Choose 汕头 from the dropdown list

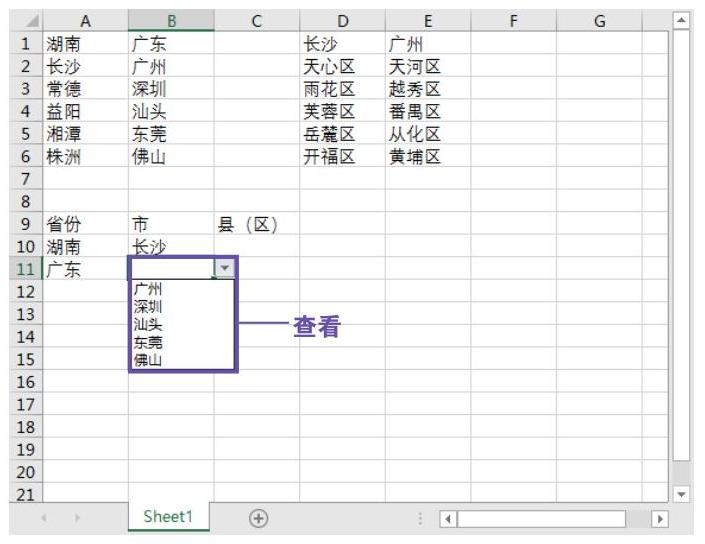pos(182,324)
